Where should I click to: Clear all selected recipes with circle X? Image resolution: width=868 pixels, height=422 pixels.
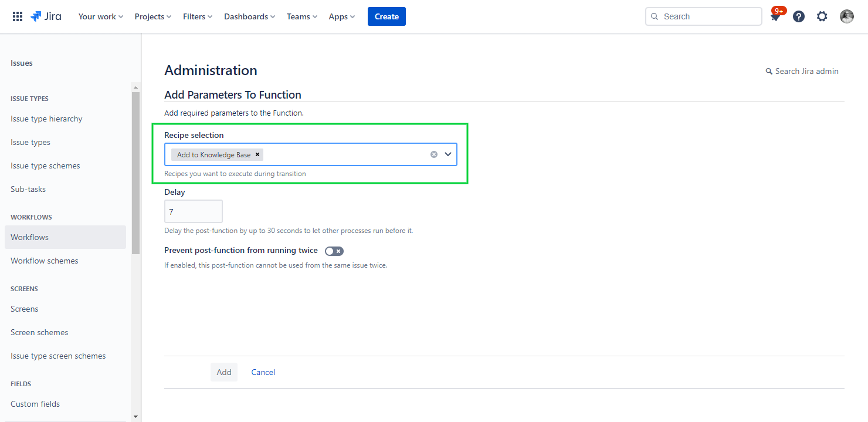pos(434,154)
